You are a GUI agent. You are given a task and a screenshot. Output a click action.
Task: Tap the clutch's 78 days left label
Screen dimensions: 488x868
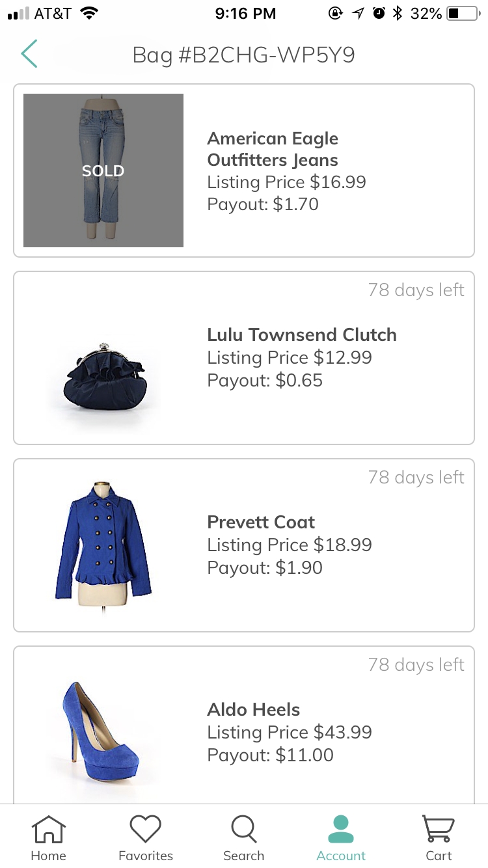pos(416,290)
